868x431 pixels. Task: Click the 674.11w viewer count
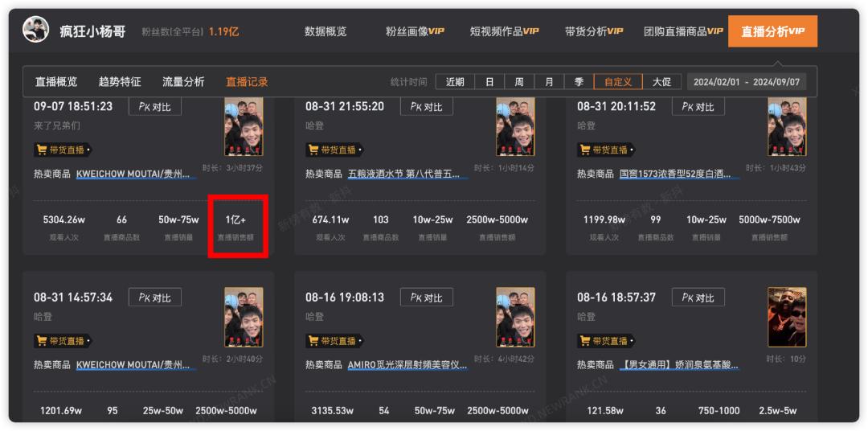pyautogui.click(x=330, y=220)
